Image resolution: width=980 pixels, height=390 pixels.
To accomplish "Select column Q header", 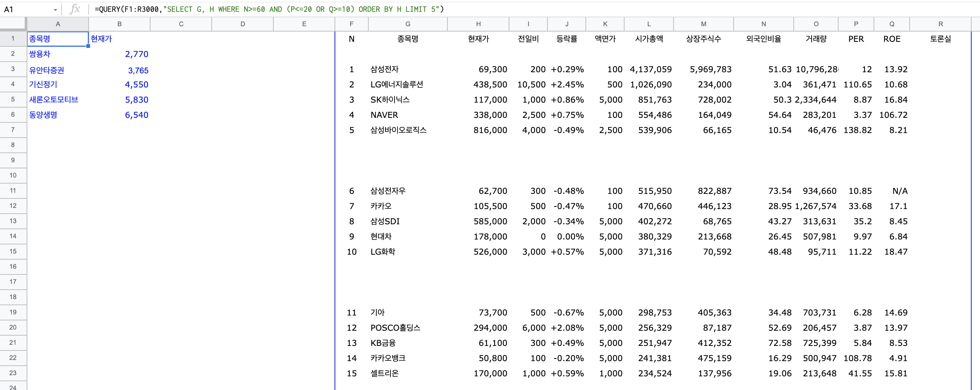I will tap(892, 24).
